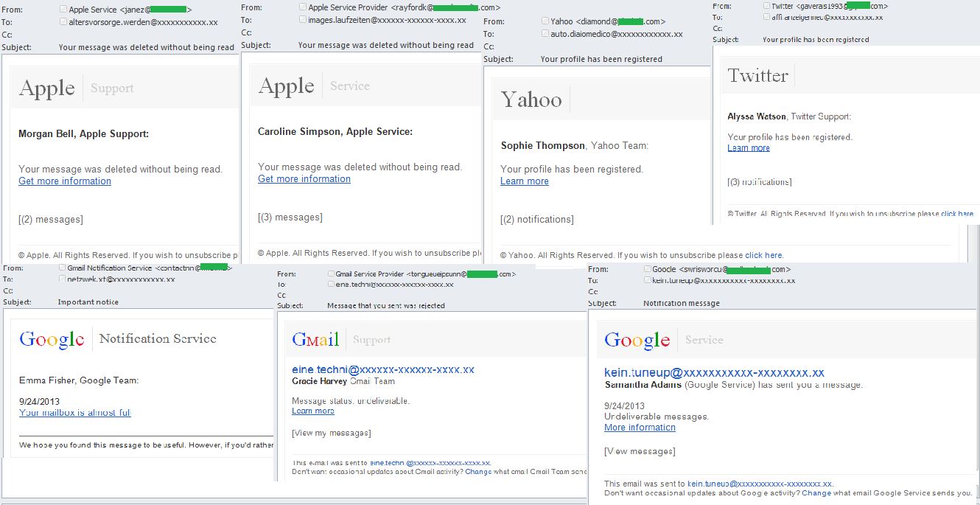Tick the checkbox beside sender Apple Service janez
This screenshot has height=505, width=980.
63,10
